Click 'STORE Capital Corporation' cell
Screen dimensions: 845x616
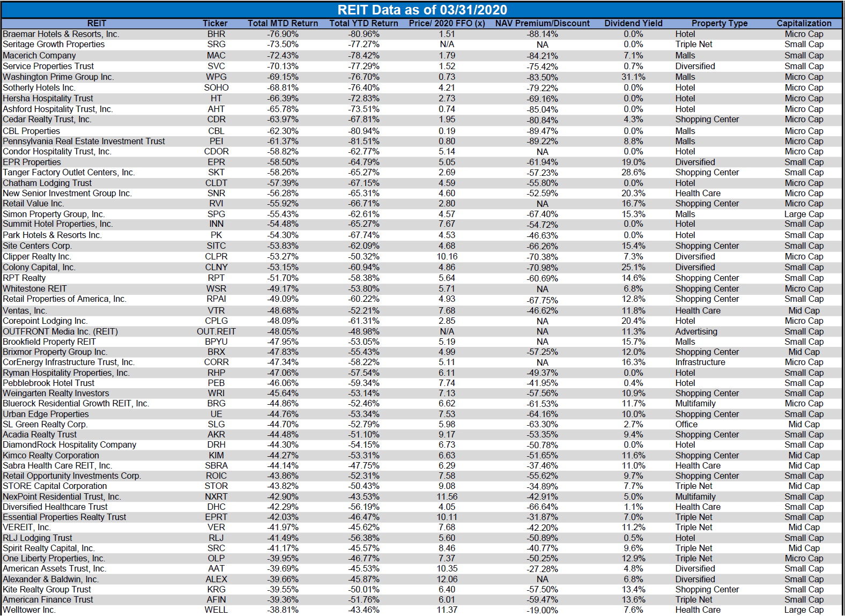click(x=55, y=486)
